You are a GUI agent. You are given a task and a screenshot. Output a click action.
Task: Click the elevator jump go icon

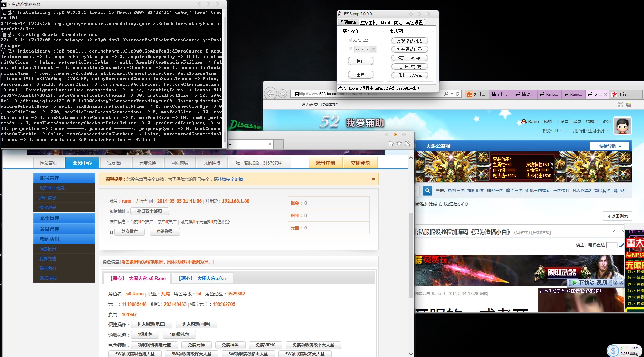[x=622, y=245]
